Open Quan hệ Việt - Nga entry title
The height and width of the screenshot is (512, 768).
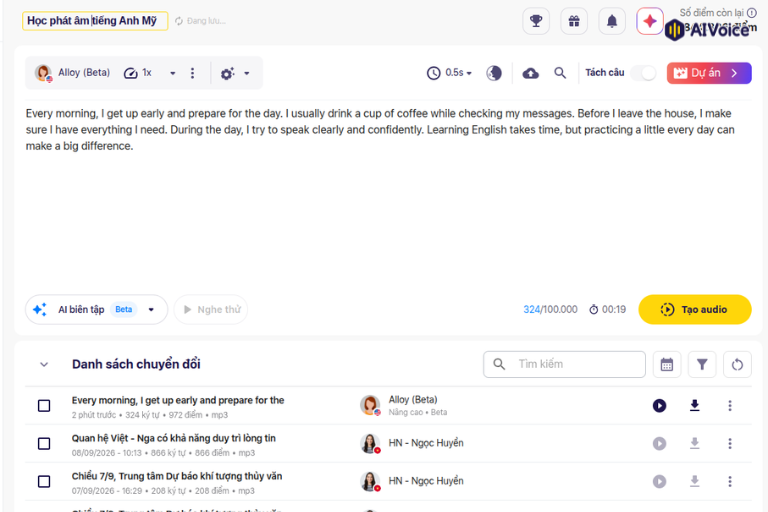[x=174, y=439]
